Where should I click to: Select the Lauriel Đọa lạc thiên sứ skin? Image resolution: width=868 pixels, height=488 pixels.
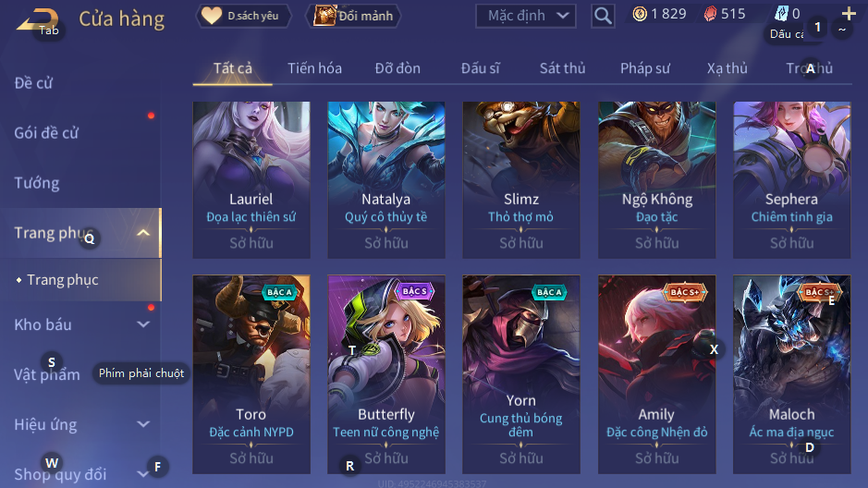click(x=251, y=180)
